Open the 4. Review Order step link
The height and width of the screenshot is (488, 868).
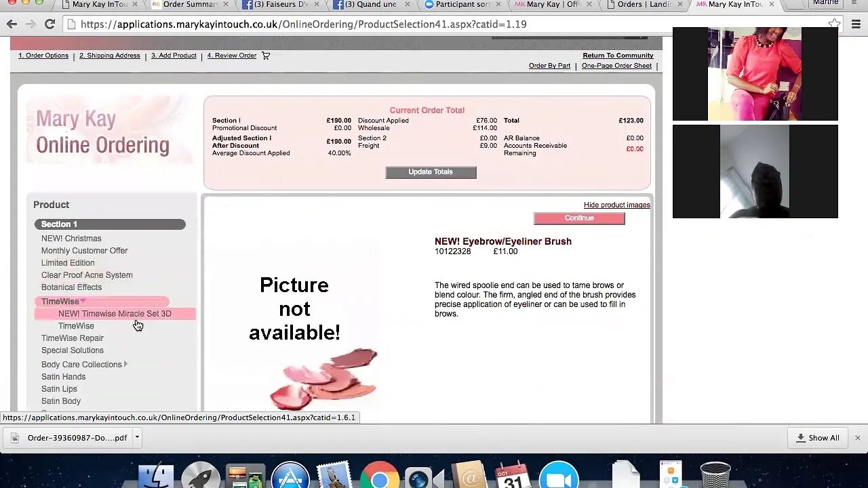(232, 56)
